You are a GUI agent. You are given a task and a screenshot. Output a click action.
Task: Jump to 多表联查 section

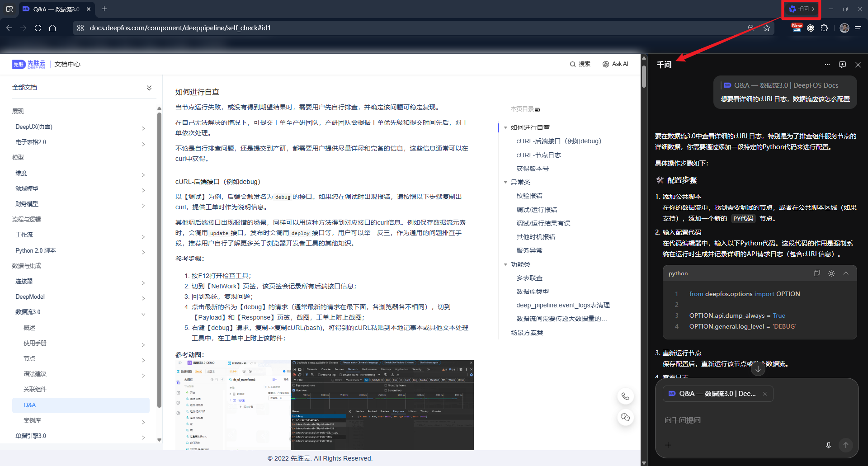coord(529,278)
